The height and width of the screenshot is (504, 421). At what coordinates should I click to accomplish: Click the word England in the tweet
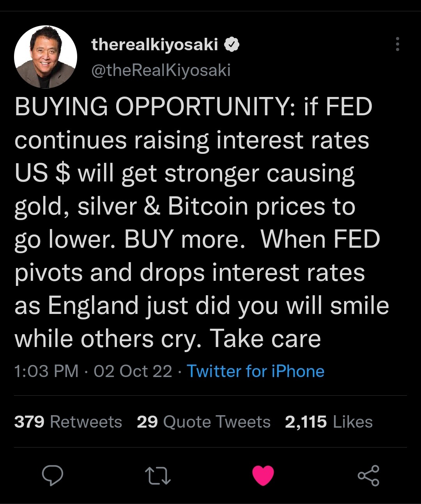(94, 306)
